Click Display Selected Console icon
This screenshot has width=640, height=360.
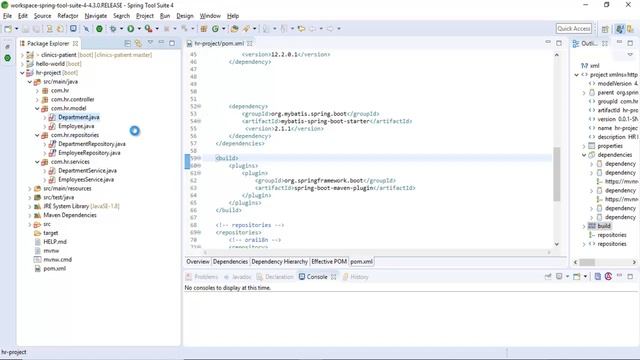[560, 276]
